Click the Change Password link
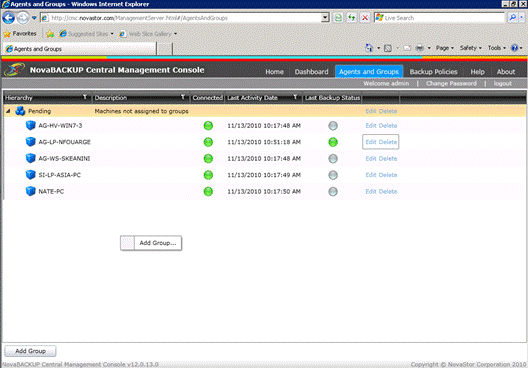Image resolution: width=528 pixels, height=368 pixels. (x=451, y=83)
